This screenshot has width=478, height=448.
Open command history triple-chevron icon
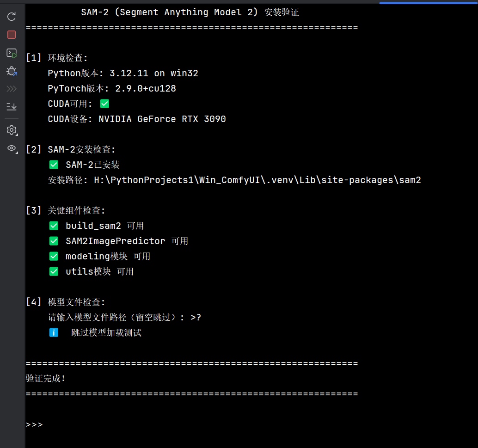click(12, 89)
